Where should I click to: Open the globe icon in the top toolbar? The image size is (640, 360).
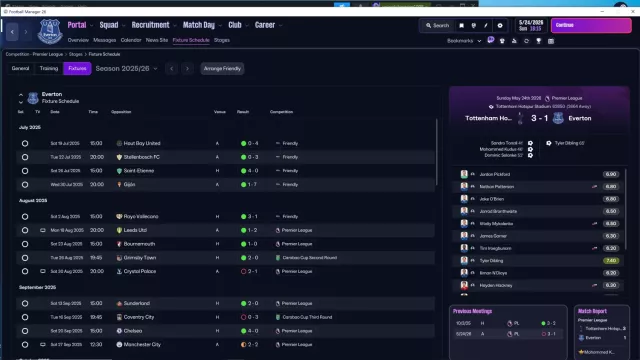pyautogui.click(x=473, y=25)
